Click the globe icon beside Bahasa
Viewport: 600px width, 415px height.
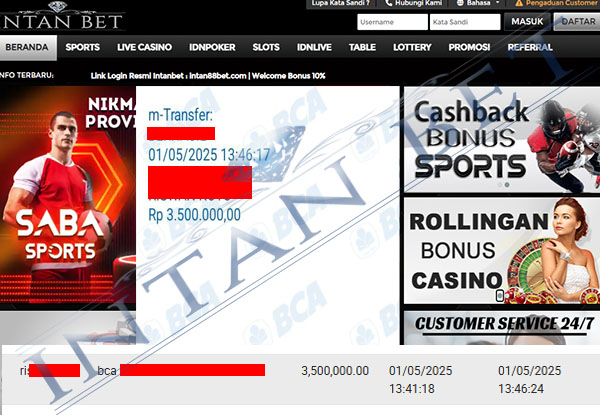click(x=460, y=3)
